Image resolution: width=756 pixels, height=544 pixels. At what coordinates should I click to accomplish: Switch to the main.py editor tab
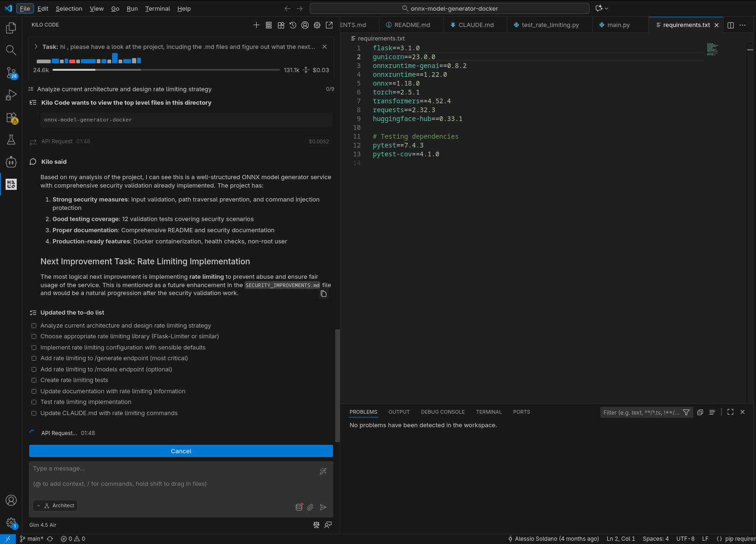coord(618,25)
